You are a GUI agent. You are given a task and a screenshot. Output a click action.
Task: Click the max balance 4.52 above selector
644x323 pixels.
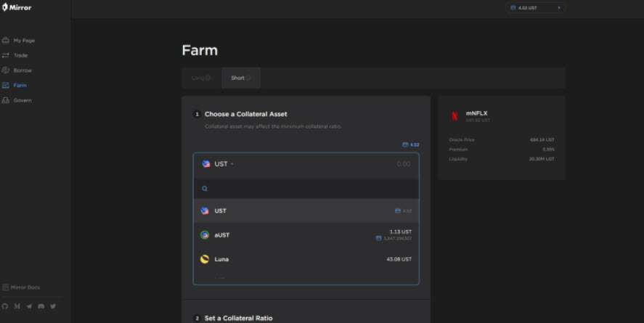click(x=411, y=145)
